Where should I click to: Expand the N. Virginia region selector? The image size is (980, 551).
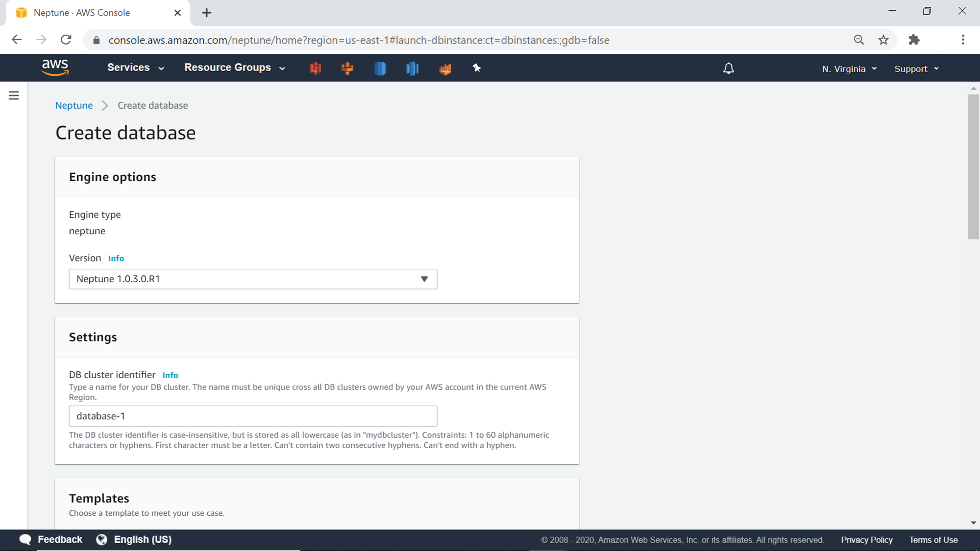849,69
